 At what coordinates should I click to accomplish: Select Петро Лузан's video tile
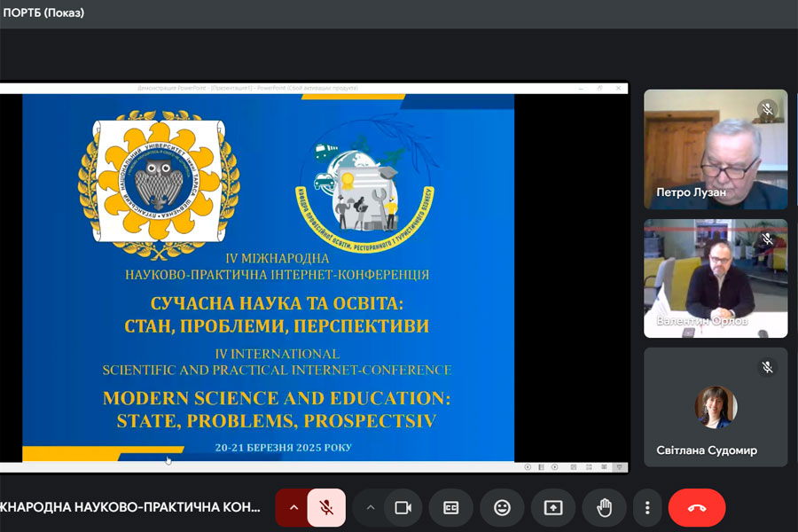[715, 149]
